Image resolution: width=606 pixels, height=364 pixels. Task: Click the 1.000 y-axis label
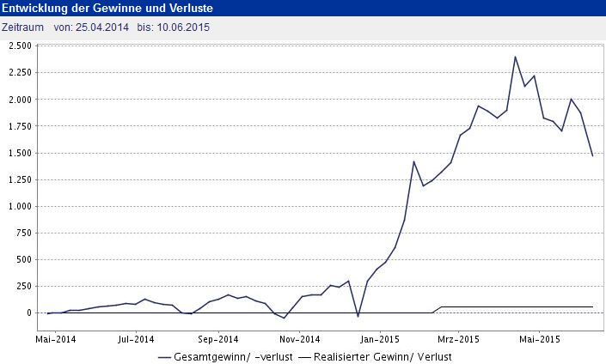20,206
